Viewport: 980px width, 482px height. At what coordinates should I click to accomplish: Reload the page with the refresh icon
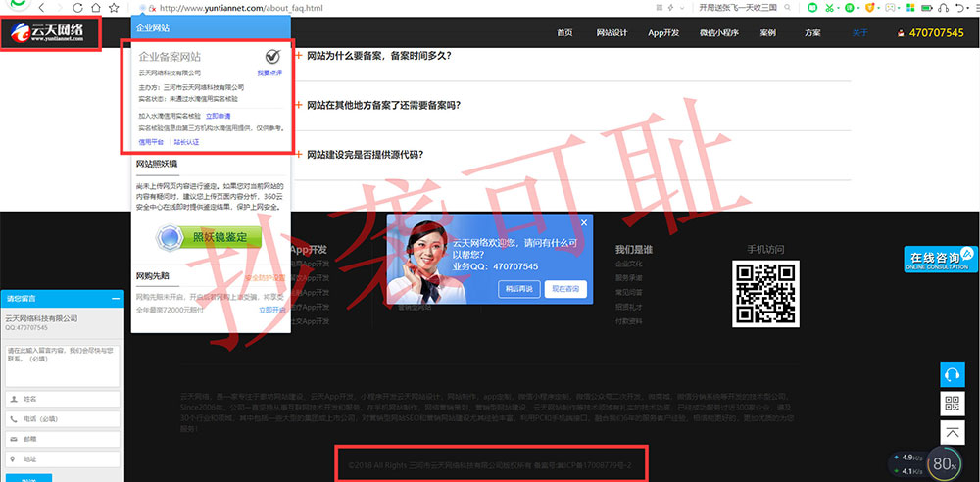[x=78, y=8]
